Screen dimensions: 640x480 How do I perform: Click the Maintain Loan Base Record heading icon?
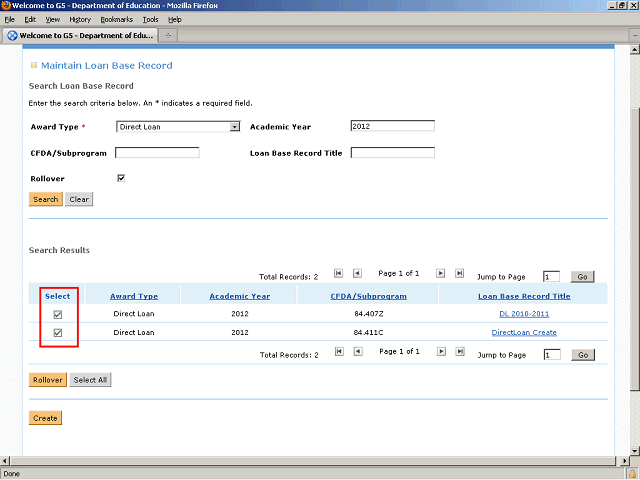click(x=34, y=65)
